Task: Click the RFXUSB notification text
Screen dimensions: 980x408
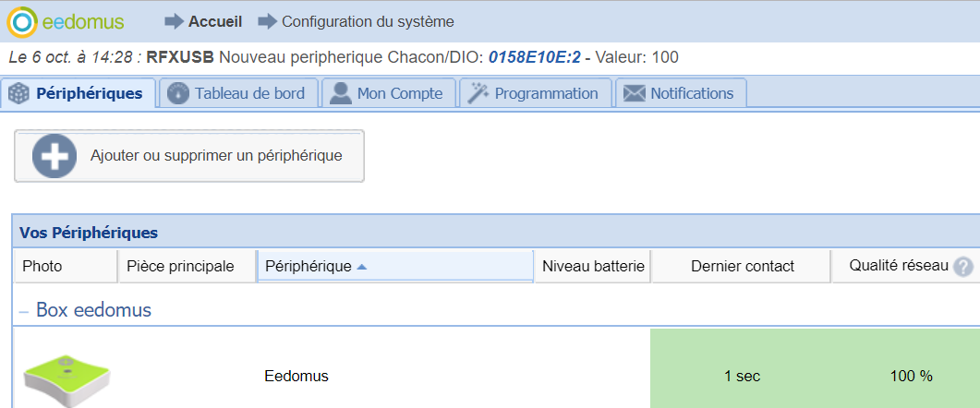Action: (180, 58)
